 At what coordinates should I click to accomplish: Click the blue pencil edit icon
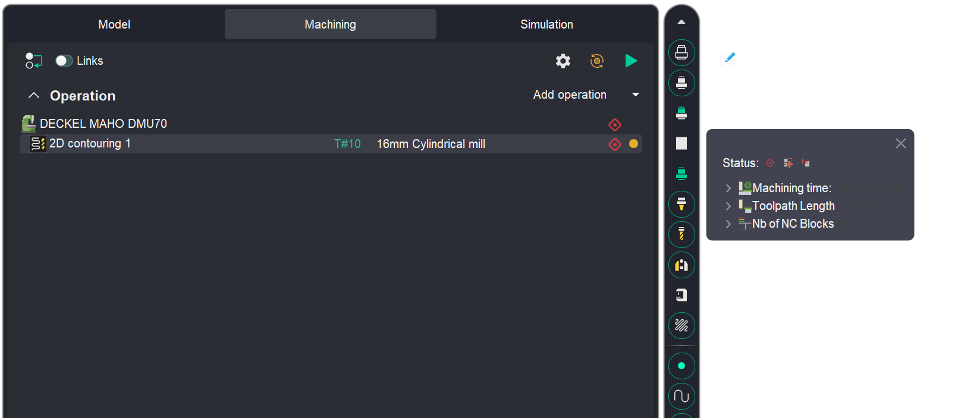tap(728, 58)
